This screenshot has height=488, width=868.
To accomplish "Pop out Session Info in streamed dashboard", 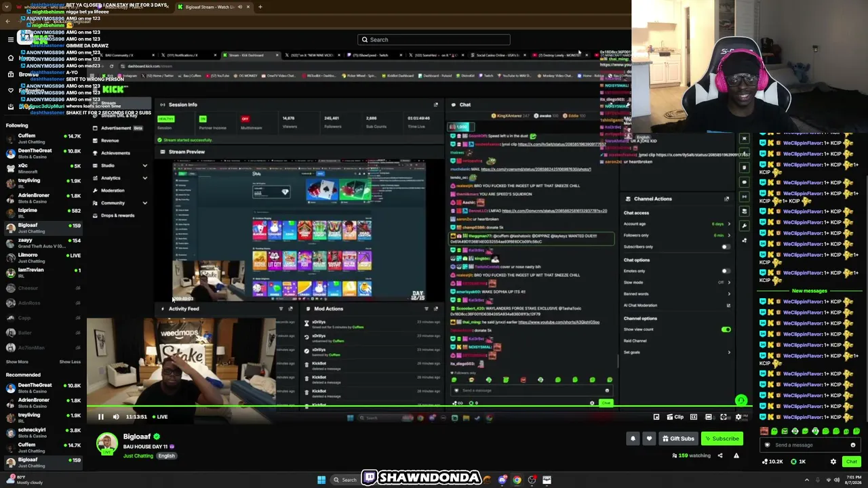I will point(436,104).
